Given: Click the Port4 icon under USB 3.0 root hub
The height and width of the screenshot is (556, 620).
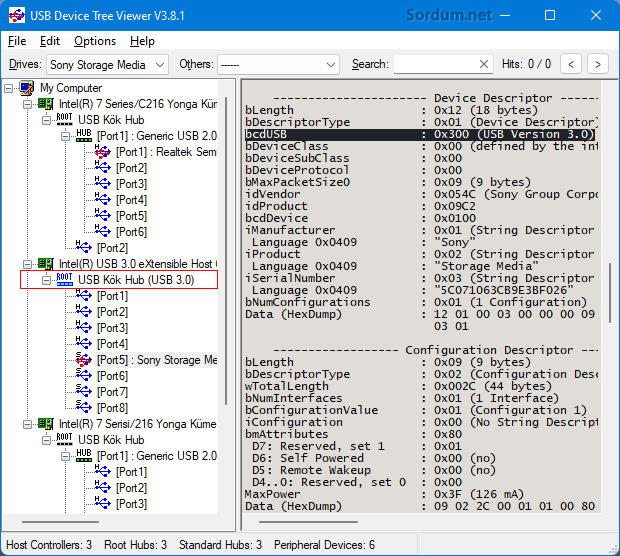Looking at the screenshot, I should [x=84, y=344].
